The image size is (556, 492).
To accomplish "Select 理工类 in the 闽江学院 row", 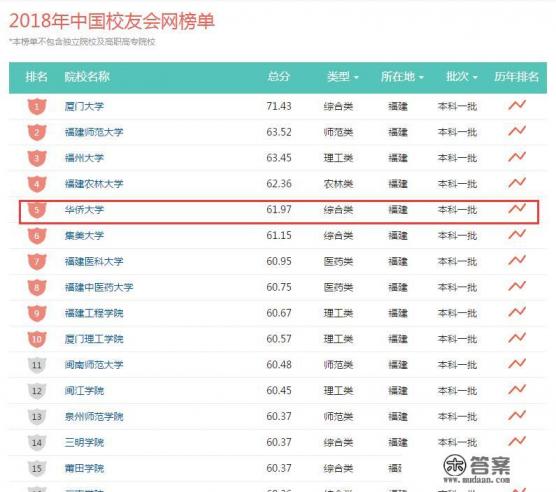I will click(338, 391).
